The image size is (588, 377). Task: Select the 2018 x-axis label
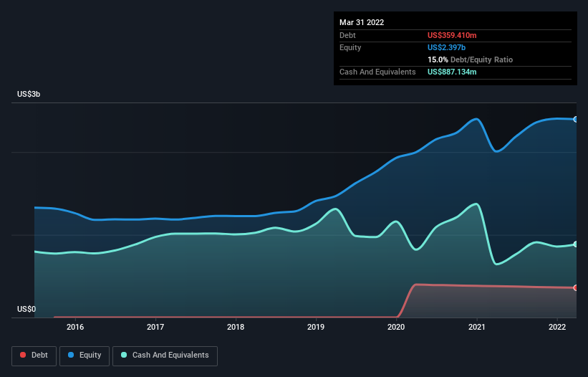[x=236, y=327]
